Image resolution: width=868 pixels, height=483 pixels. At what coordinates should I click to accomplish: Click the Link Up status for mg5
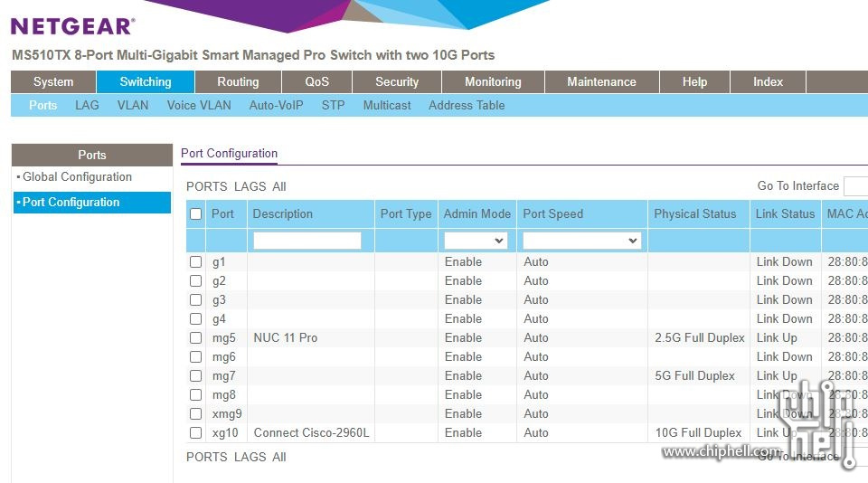pyautogui.click(x=777, y=338)
